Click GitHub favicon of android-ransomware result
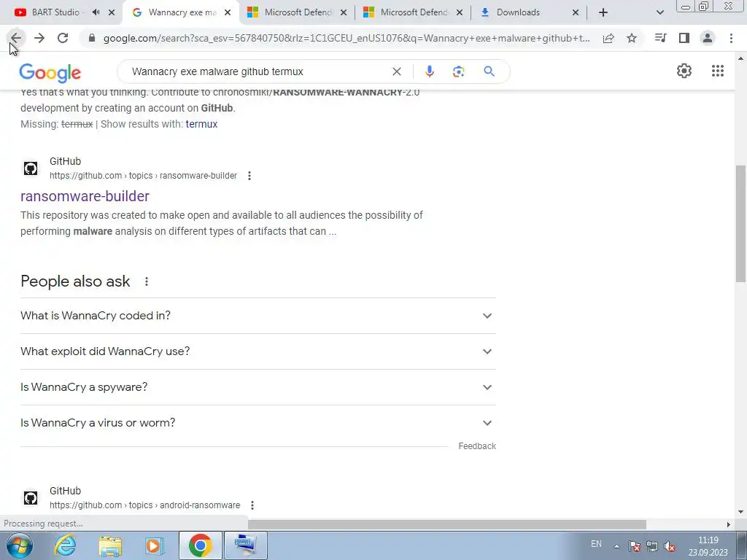Viewport: 747px width, 560px height. pos(31,498)
